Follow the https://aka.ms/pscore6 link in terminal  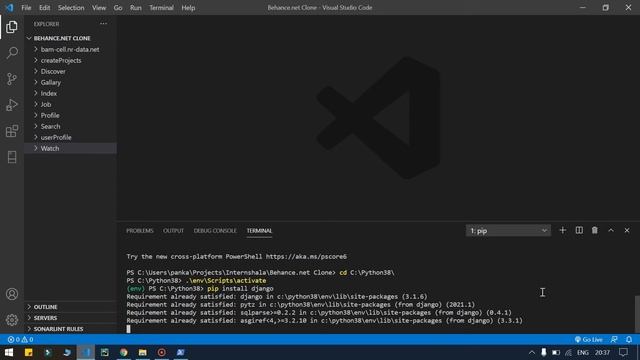306,256
